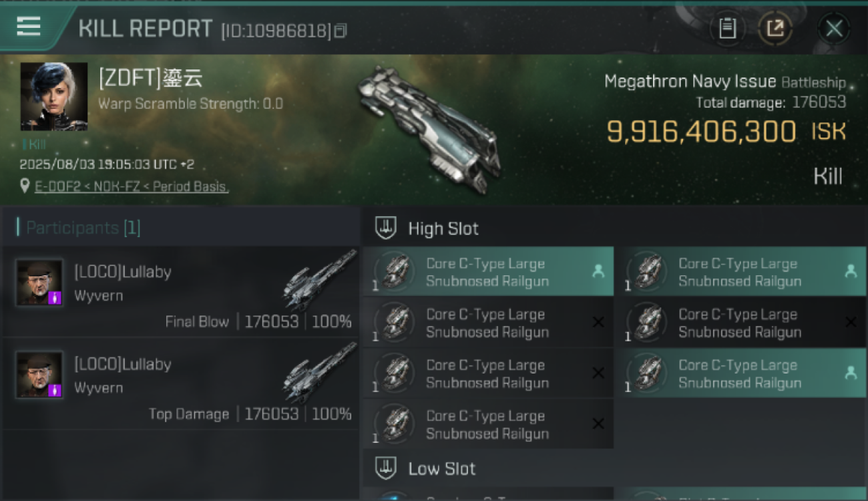Open the hamburger menu at top left
Image resolution: width=868 pixels, height=501 pixels.
click(29, 27)
